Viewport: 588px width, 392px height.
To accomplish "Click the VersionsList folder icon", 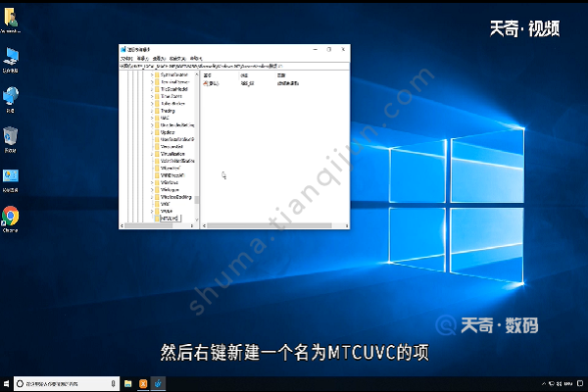I will point(157,147).
